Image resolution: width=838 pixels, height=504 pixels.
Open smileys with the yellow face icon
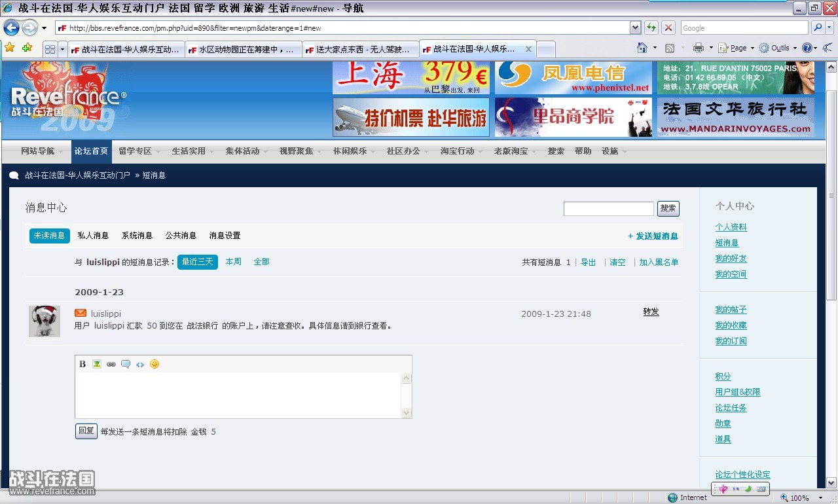pos(155,364)
